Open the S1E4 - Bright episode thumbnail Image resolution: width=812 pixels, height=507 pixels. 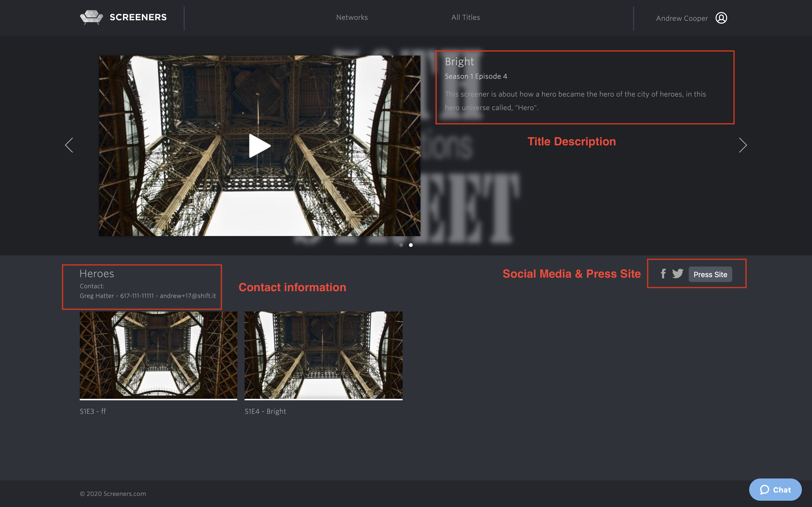pyautogui.click(x=323, y=355)
